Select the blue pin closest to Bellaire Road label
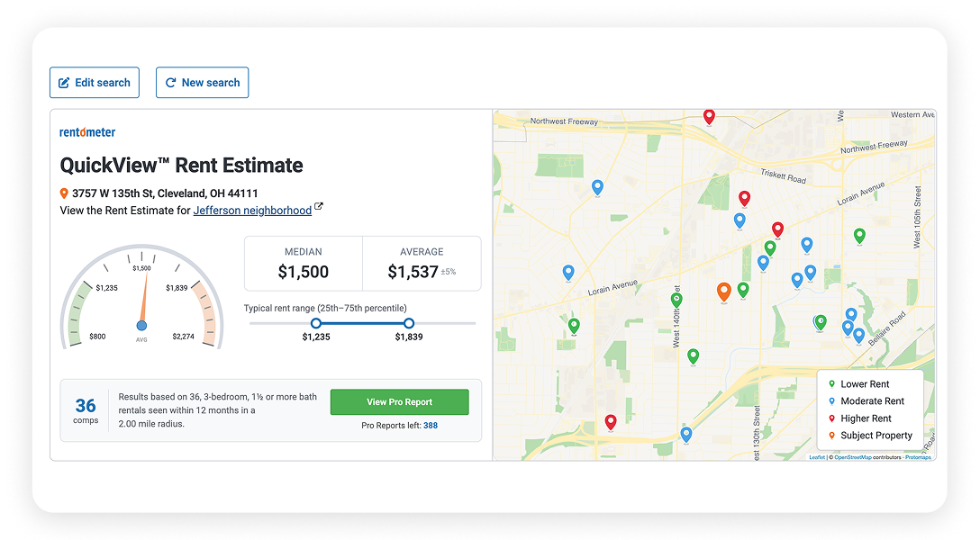Viewport: 980px width, 540px height. [858, 336]
